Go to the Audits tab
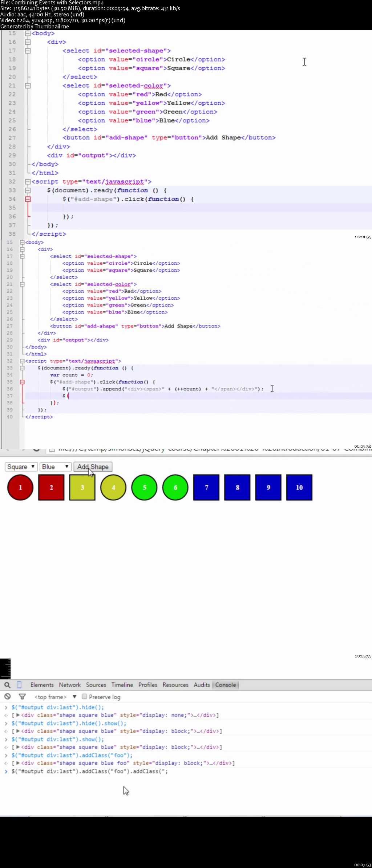This screenshot has height=868, width=372. (x=202, y=685)
